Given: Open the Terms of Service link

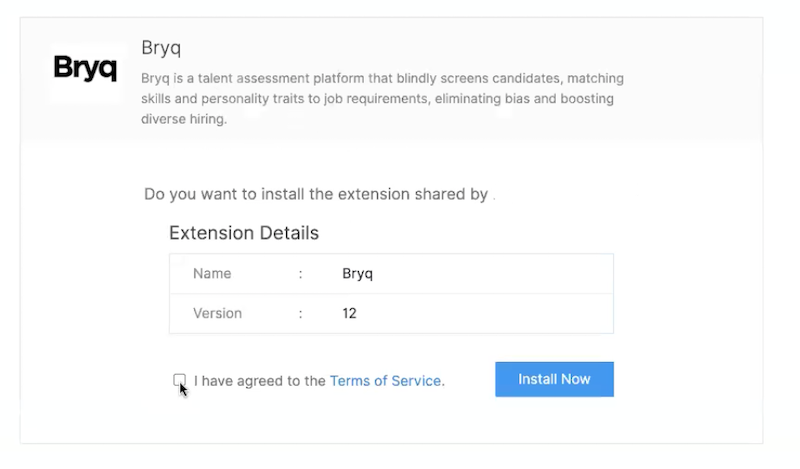Looking at the screenshot, I should tap(385, 380).
